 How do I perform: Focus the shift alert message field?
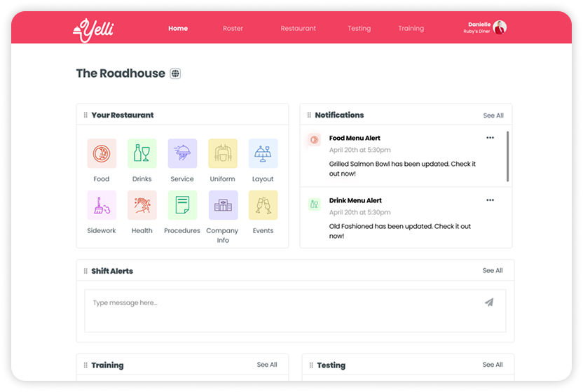pyautogui.click(x=295, y=311)
